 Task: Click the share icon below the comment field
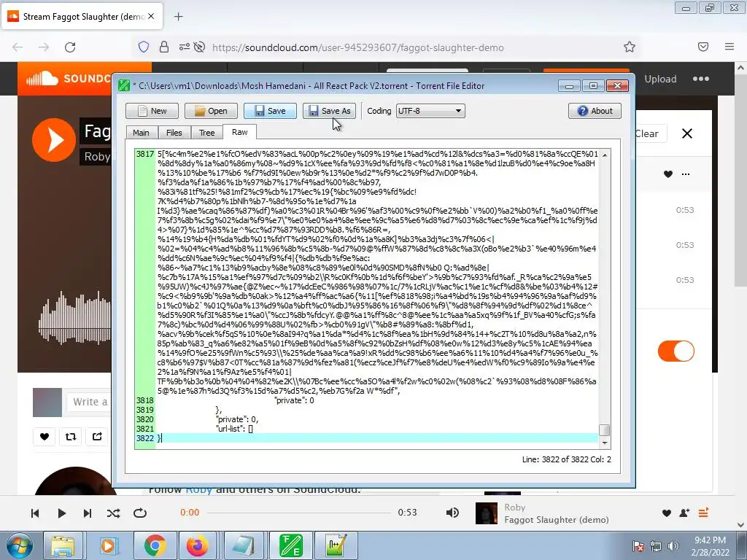(97, 436)
